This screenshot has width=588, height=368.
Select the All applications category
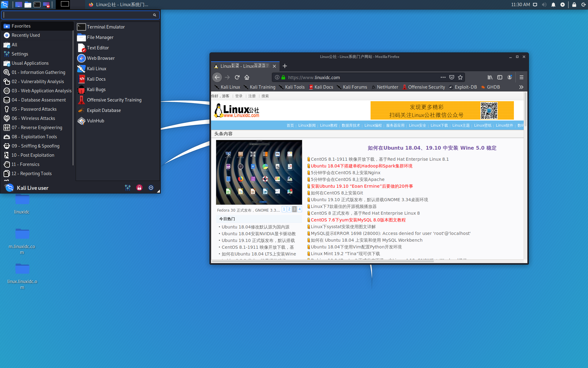coord(37,44)
